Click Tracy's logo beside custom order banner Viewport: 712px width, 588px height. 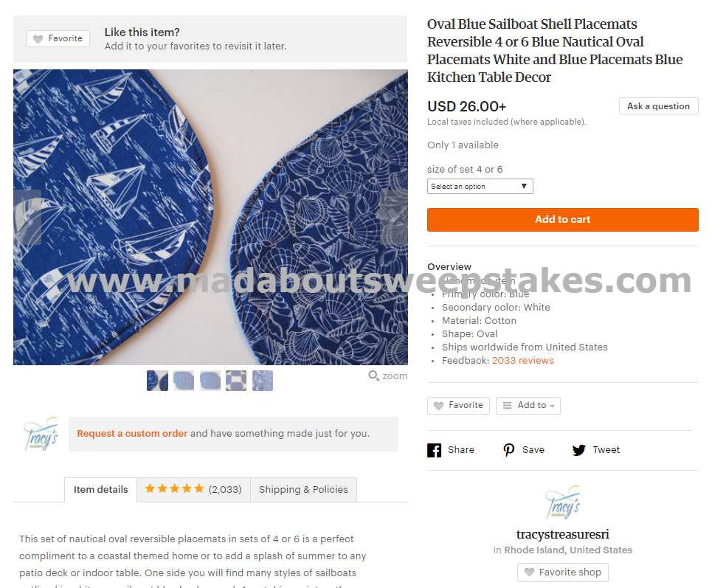tap(41, 434)
